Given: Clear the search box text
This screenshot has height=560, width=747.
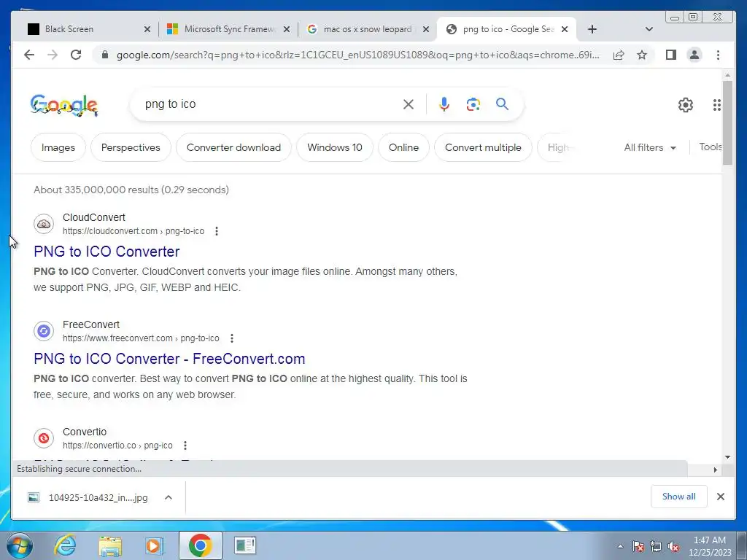Looking at the screenshot, I should 409,104.
